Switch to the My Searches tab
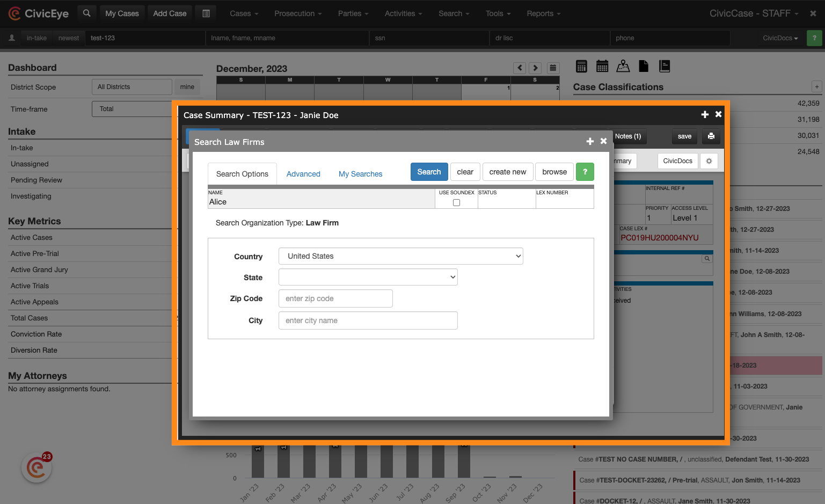The image size is (825, 504). click(x=361, y=174)
